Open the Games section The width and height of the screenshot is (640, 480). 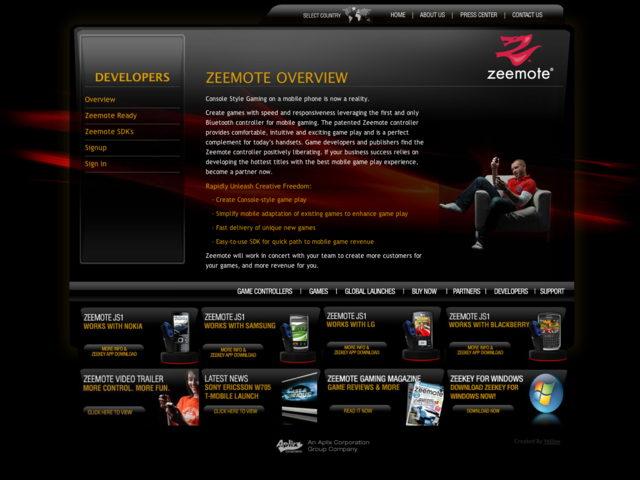[x=318, y=291]
